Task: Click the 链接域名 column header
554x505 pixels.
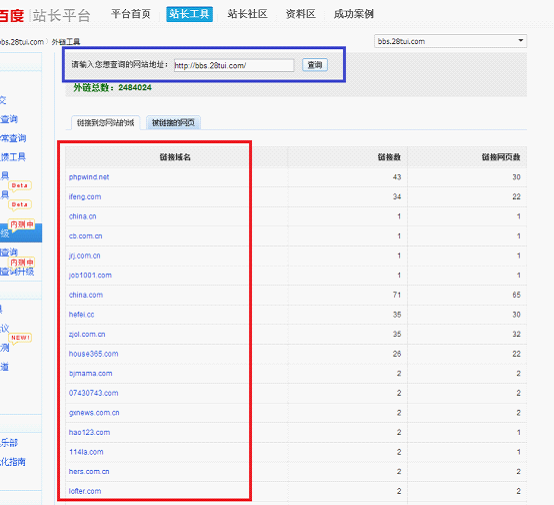Action: (175, 157)
